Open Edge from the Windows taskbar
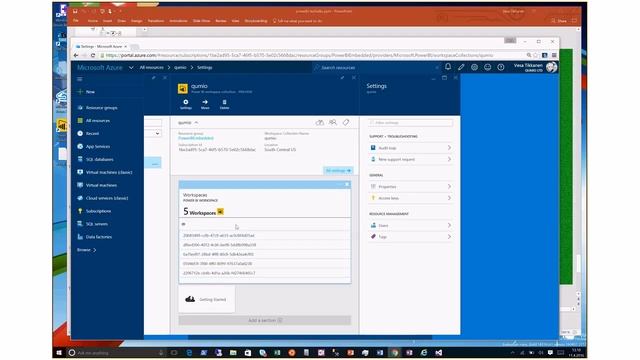The height and width of the screenshot is (360, 640). (189, 353)
